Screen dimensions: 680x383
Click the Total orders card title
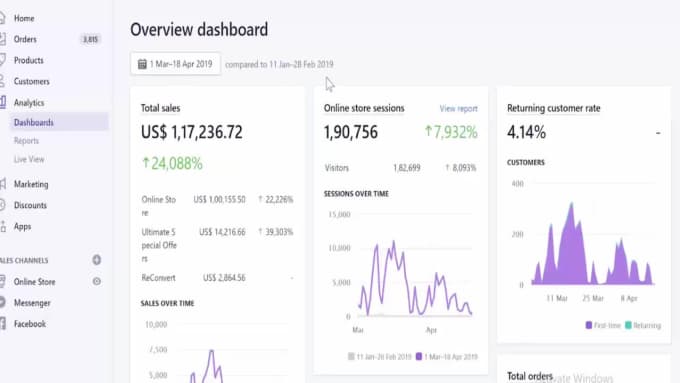coord(530,376)
